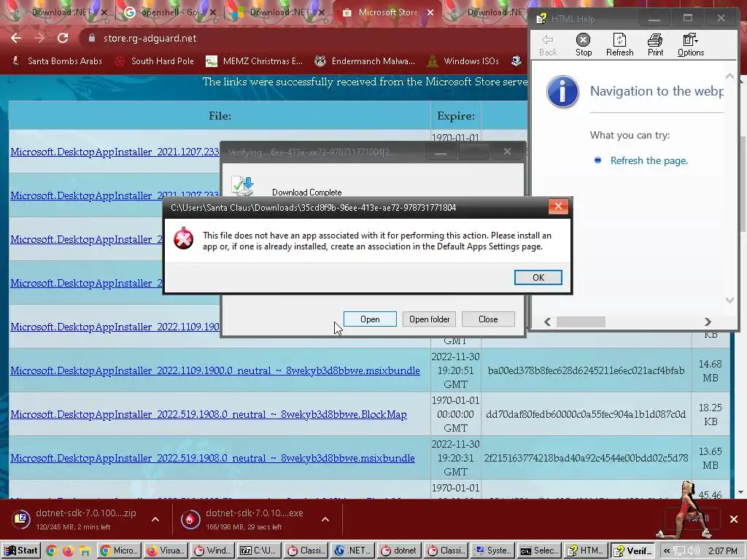The height and width of the screenshot is (560, 747).
Task: Click the network tray icon
Action: point(680,551)
